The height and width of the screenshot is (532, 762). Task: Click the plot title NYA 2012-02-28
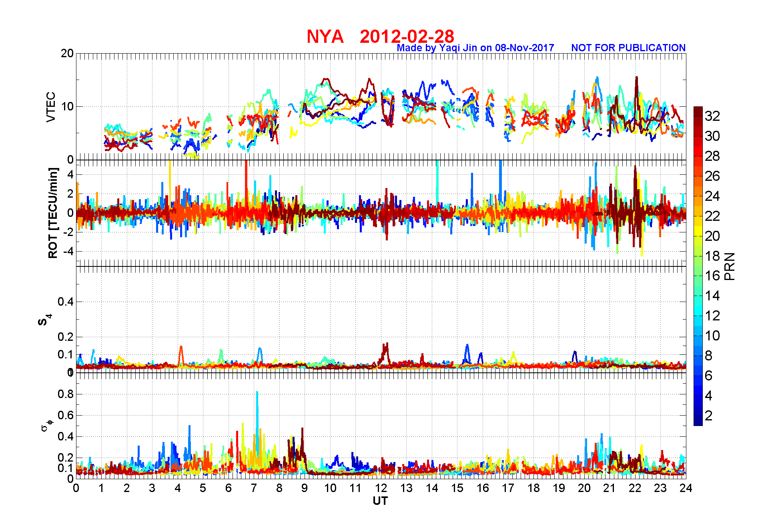point(380,36)
